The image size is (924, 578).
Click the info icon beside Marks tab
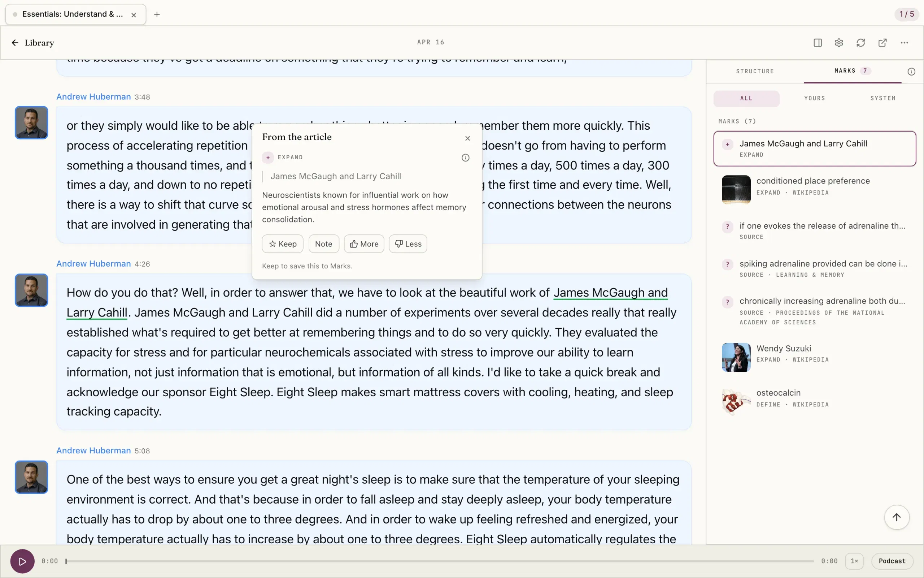911,72
